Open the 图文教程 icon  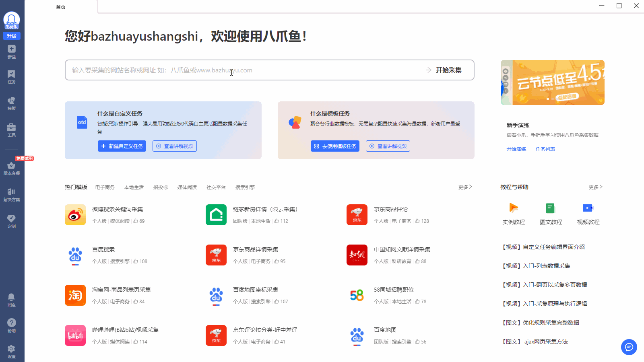point(551,208)
